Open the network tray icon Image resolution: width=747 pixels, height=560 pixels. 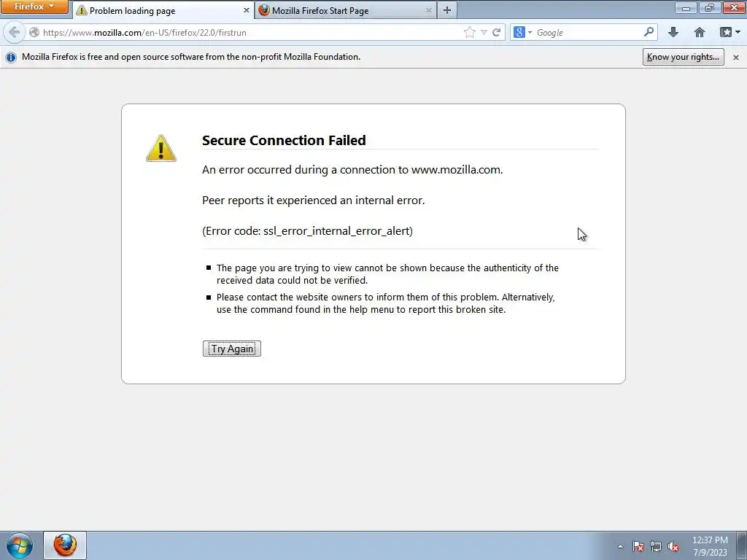pos(656,546)
